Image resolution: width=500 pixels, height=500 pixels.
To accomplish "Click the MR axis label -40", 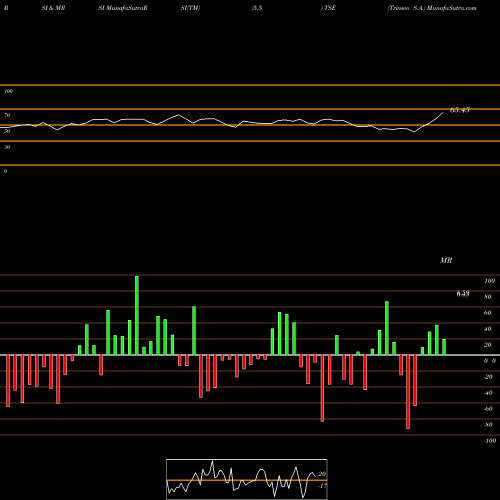I will pos(488,393).
